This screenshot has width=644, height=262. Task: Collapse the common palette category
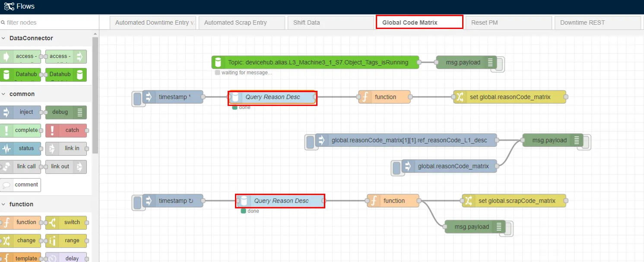(45, 94)
